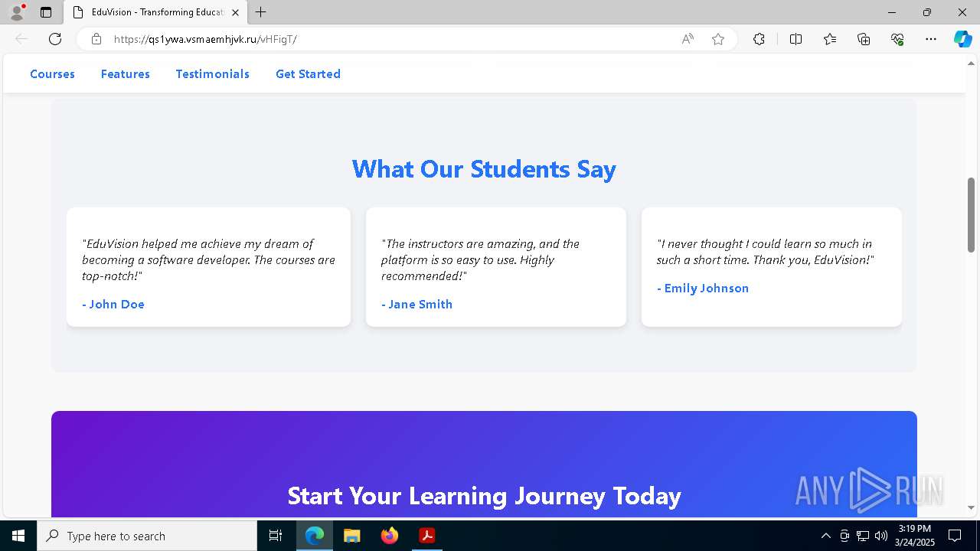Viewport: 980px width, 551px height.
Task: Click the scrollbar up arrow
Action: [x=971, y=63]
